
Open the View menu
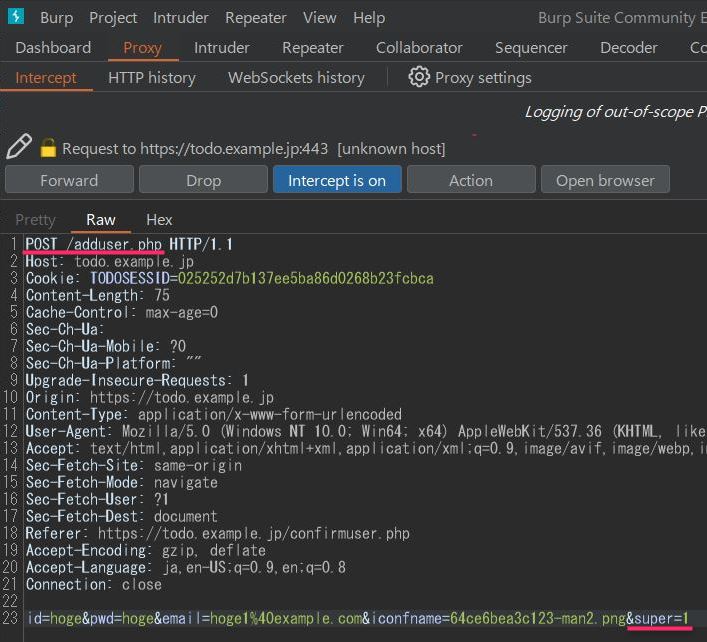point(319,18)
